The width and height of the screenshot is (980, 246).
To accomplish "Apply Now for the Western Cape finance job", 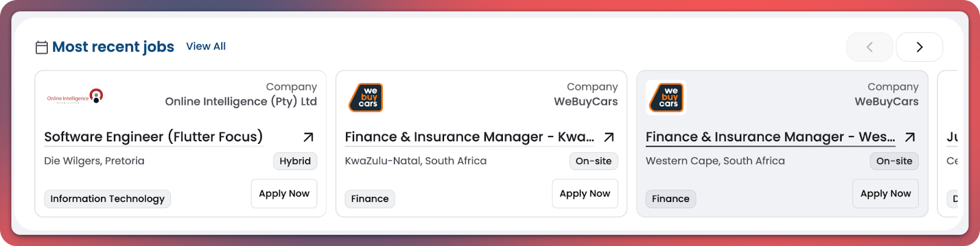I will pos(886,193).
